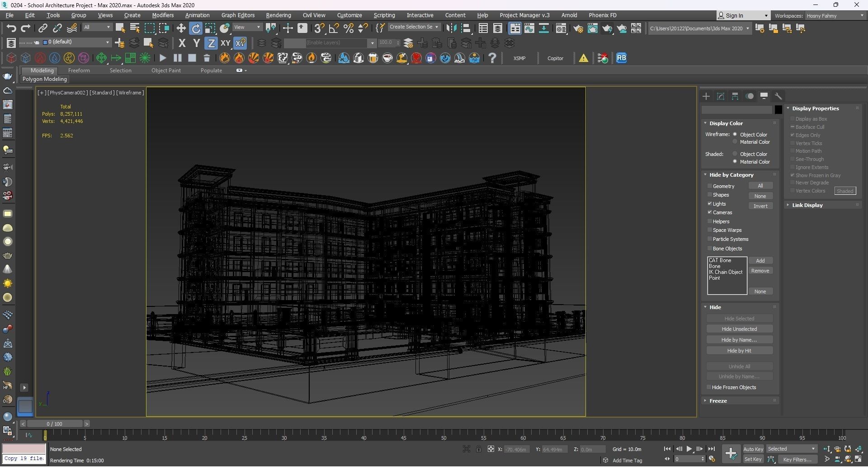Toggle the Angle Snap icon
The image size is (868, 470).
pyautogui.click(x=334, y=28)
